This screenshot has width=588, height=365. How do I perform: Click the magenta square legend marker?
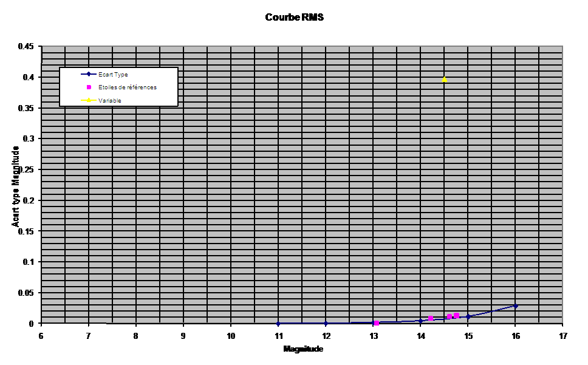point(89,87)
